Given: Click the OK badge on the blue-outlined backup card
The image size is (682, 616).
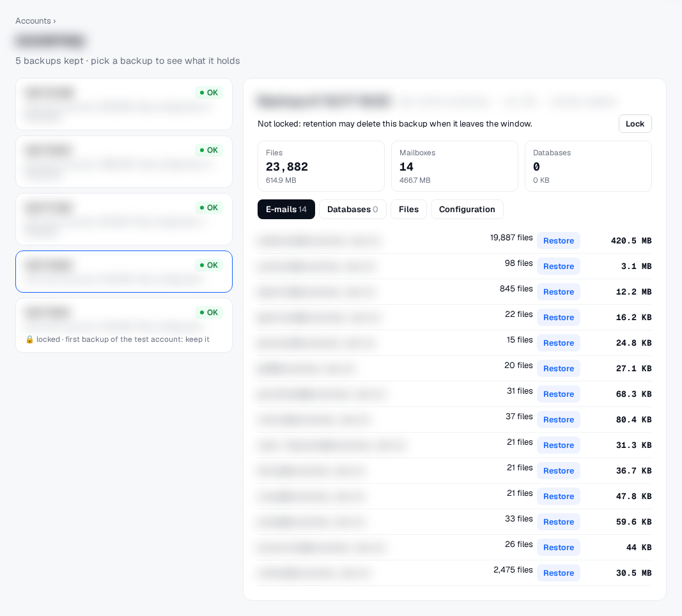Looking at the screenshot, I should click(x=209, y=265).
